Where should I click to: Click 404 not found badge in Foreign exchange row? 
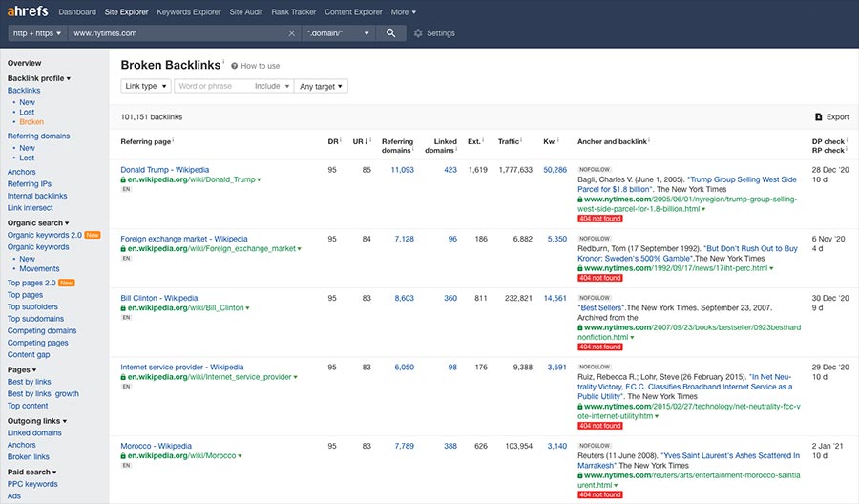tap(600, 278)
